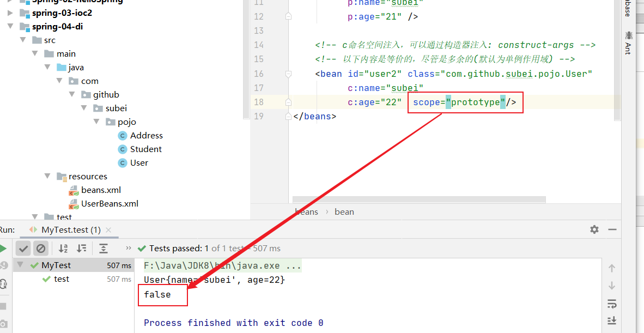
Task: Sort test results by duration
Action: pos(81,249)
